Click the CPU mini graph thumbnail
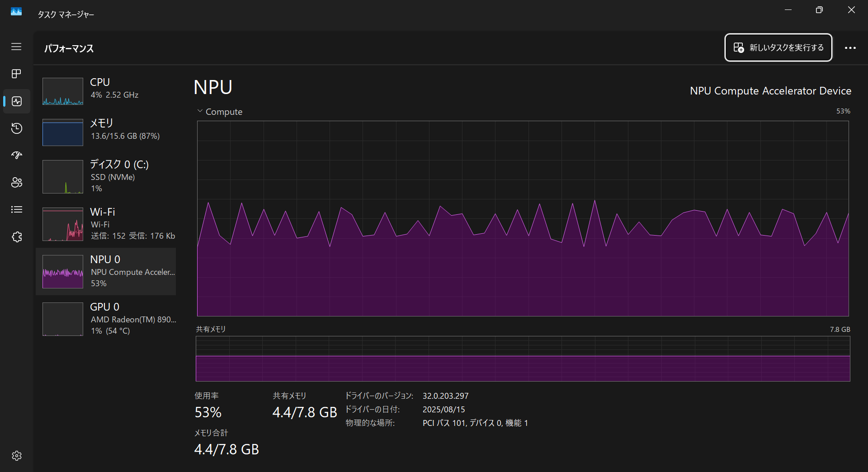The width and height of the screenshot is (868, 472). pos(63,91)
